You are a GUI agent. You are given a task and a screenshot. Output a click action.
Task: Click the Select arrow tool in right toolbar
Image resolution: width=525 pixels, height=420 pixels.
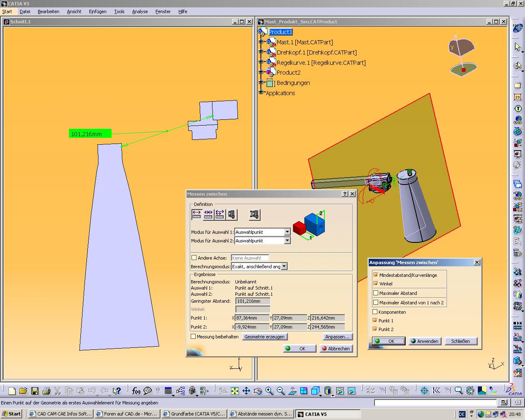click(x=518, y=47)
